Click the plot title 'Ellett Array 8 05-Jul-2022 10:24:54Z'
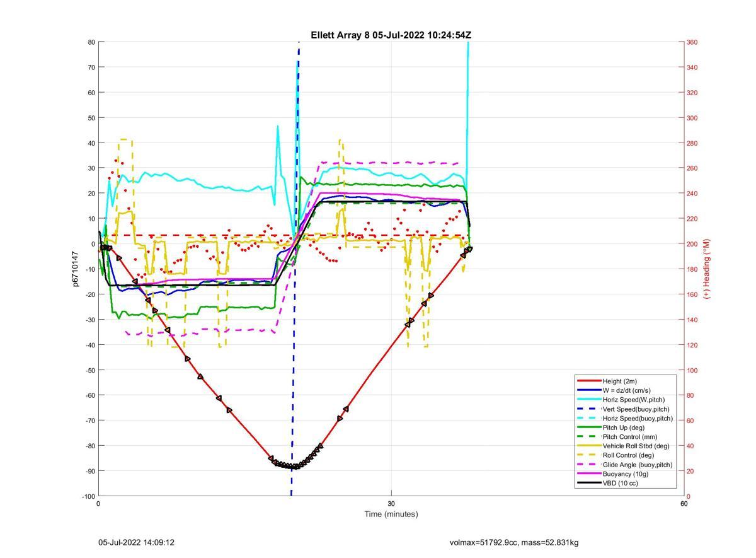756x558 pixels. [391, 35]
